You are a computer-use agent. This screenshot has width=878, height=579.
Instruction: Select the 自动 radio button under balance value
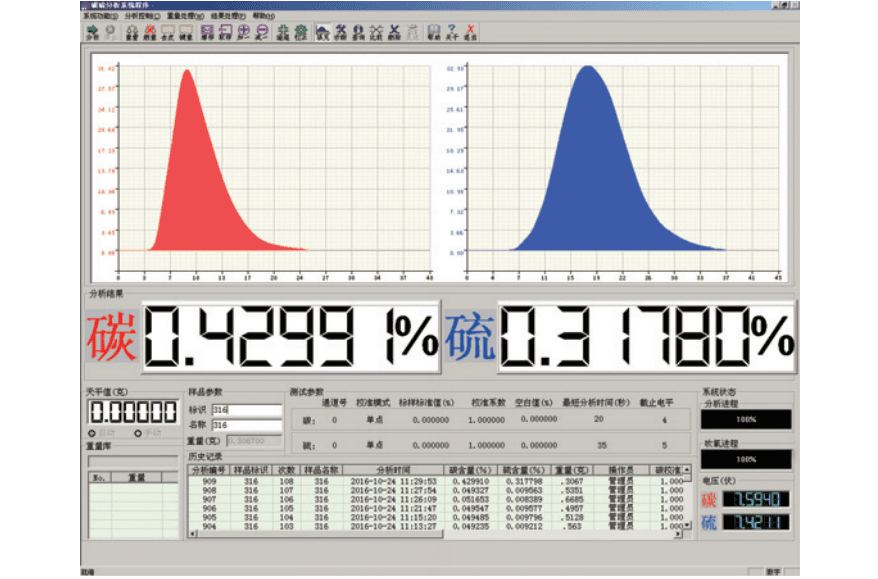coord(94,433)
